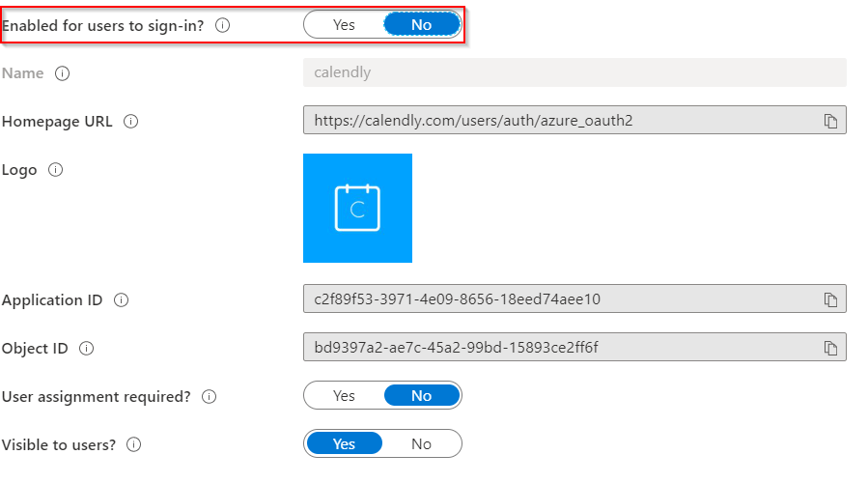
Task: Show info tooltip next to Logo
Action: click(55, 170)
